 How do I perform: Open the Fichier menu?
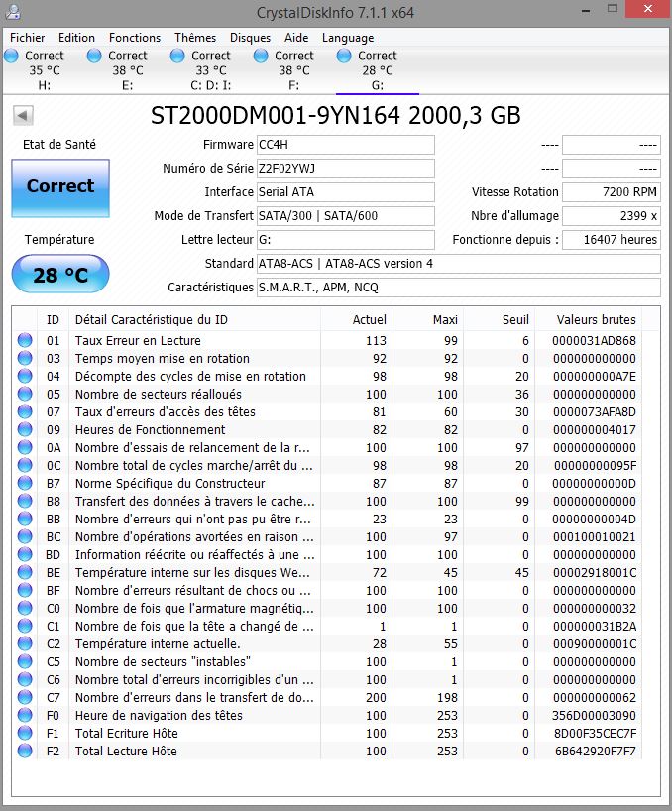pos(27,38)
